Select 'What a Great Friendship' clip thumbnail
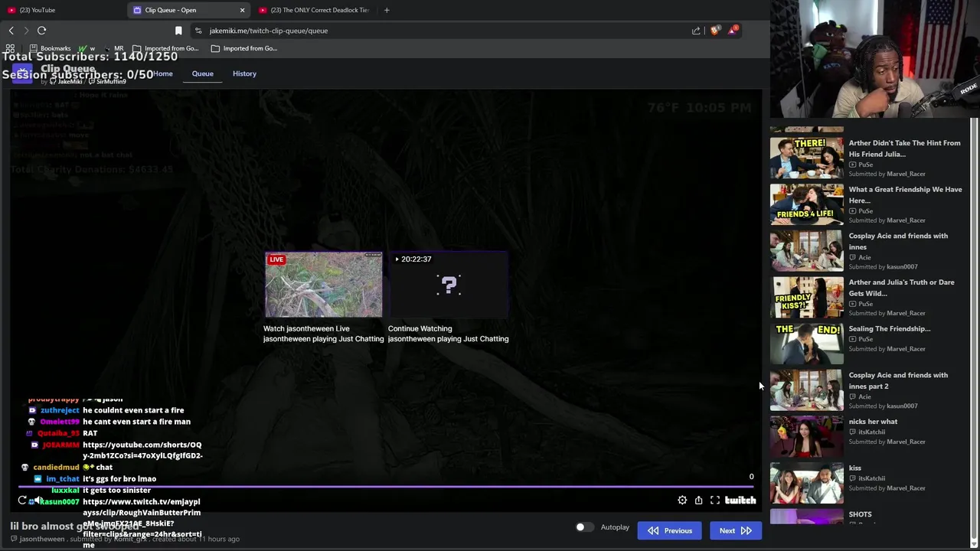Image resolution: width=980 pixels, height=551 pixels. pos(806,204)
